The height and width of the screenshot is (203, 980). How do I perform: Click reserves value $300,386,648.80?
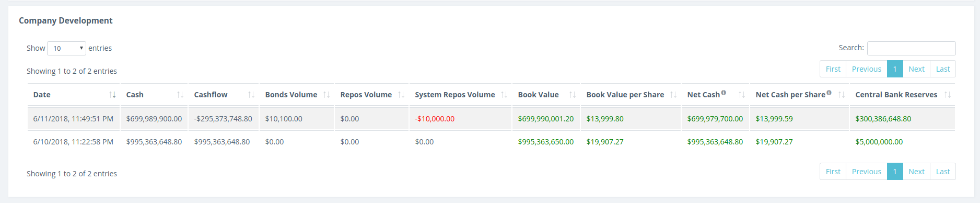point(883,119)
